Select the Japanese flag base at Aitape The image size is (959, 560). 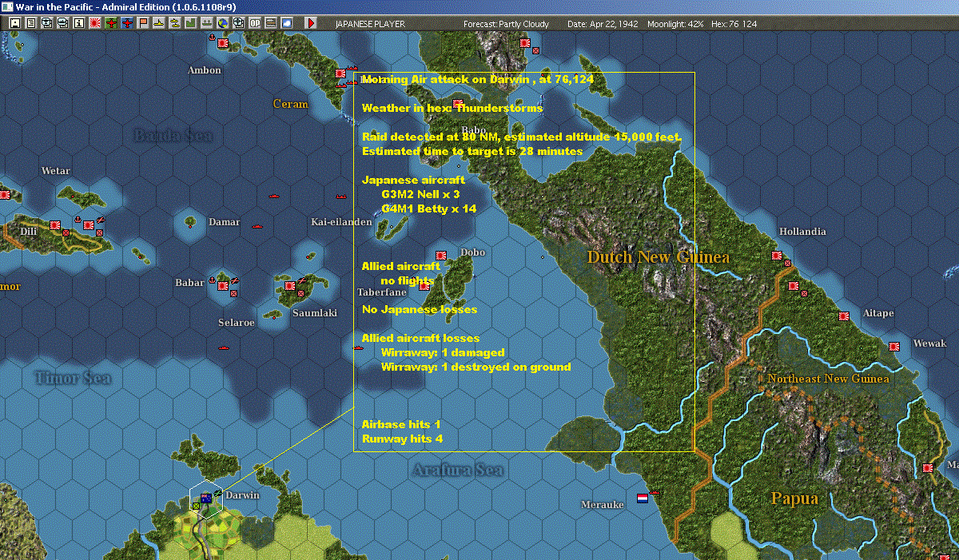click(843, 316)
